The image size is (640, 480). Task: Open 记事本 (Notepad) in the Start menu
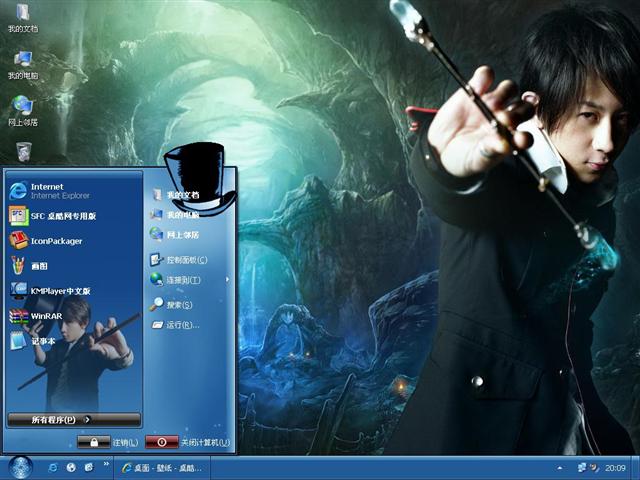click(40, 341)
